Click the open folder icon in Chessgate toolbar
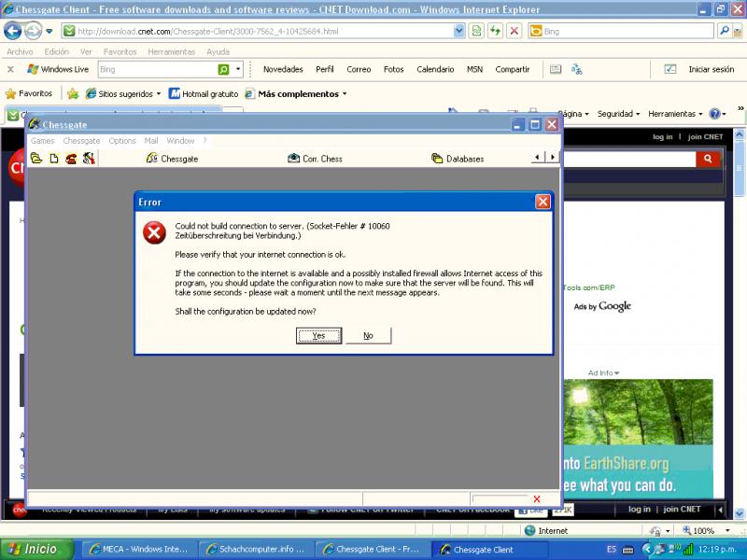The image size is (747, 560). (36, 158)
